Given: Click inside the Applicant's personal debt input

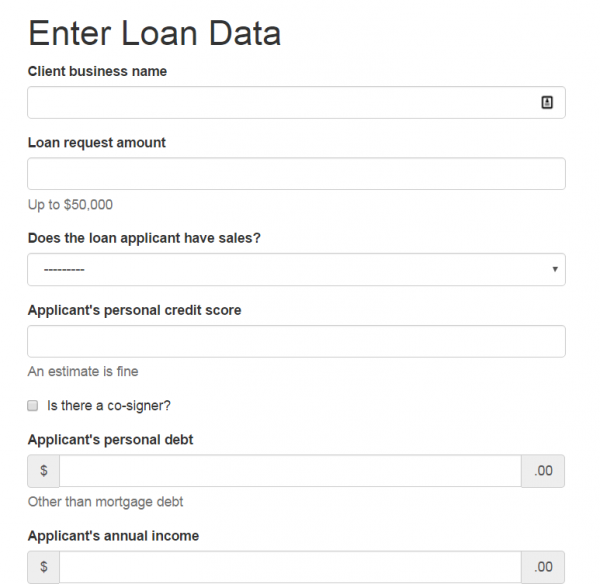Looking at the screenshot, I should click(290, 471).
